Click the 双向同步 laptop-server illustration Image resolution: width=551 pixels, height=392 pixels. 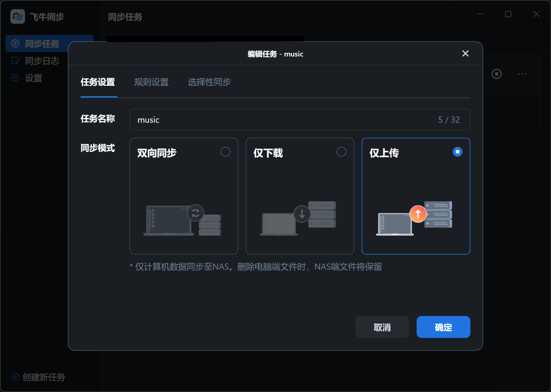pyautogui.click(x=182, y=220)
